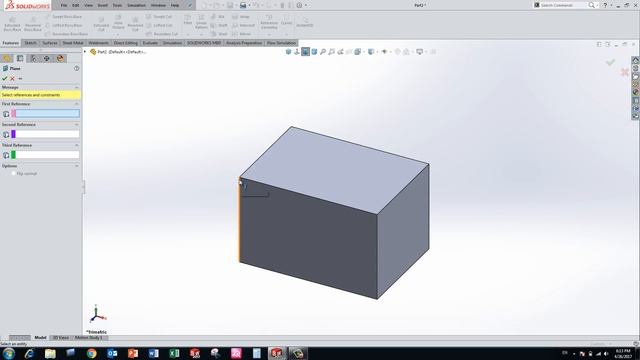
Task: Switch to the PropertyManager tab icon
Action: [x=20, y=58]
